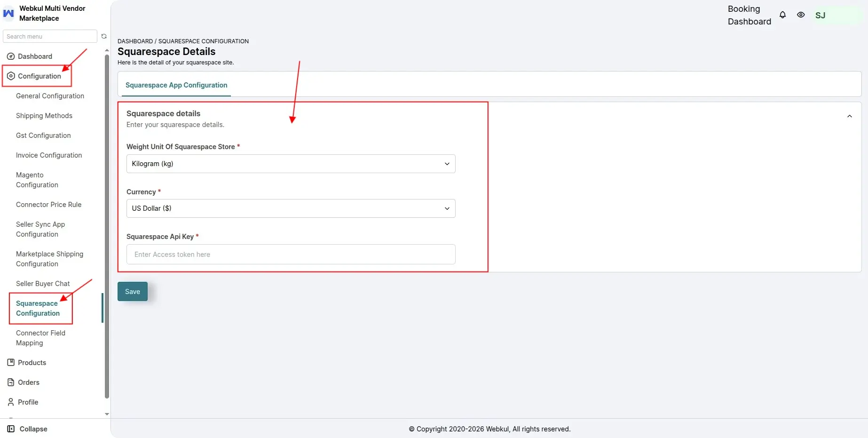Click the Weight Unit Of Squarespace Store label
This screenshot has height=438, width=868.
pos(181,147)
